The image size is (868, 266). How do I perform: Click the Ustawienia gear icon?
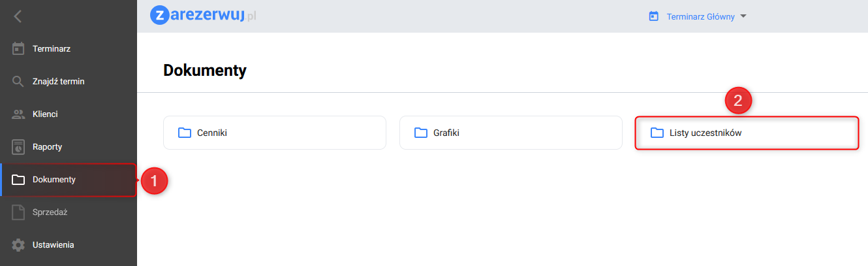(x=18, y=245)
